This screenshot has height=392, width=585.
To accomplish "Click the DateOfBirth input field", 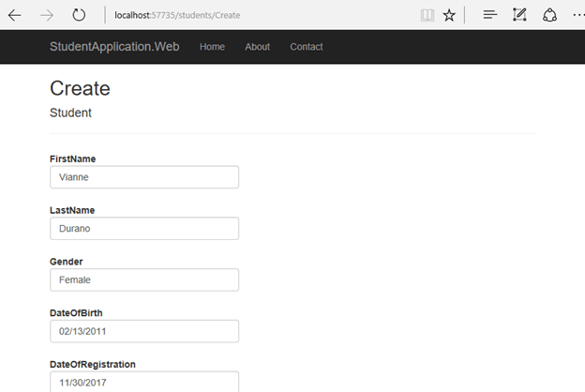I will pos(144,331).
